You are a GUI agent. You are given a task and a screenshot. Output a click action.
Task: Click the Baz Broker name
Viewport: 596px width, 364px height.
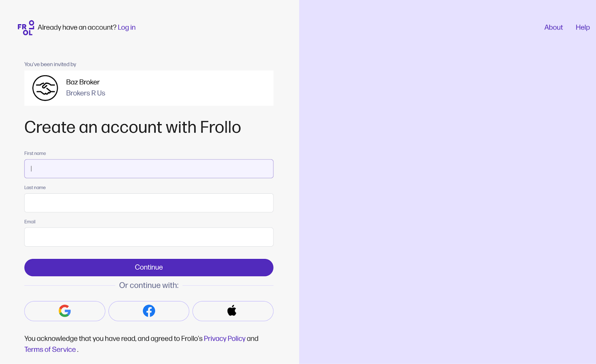pyautogui.click(x=83, y=82)
